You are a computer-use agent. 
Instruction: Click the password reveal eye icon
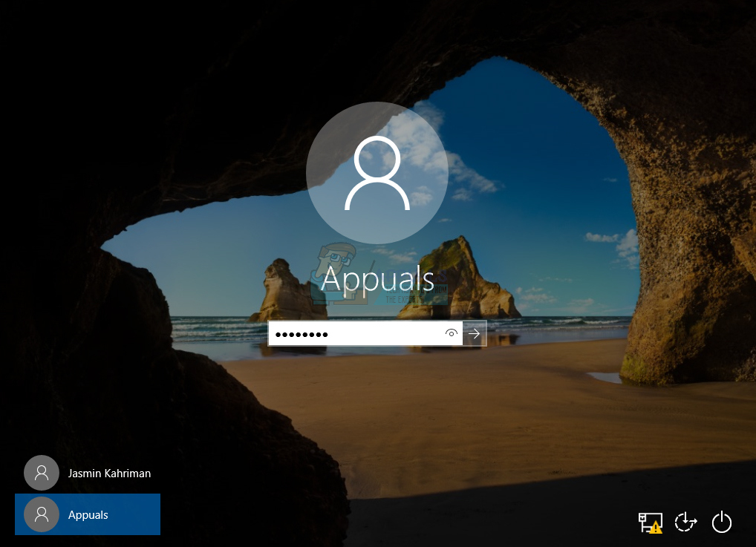pos(452,333)
